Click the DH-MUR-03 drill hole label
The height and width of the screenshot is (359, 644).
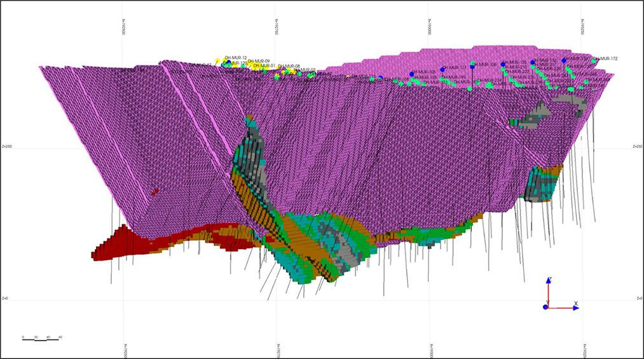(306, 70)
